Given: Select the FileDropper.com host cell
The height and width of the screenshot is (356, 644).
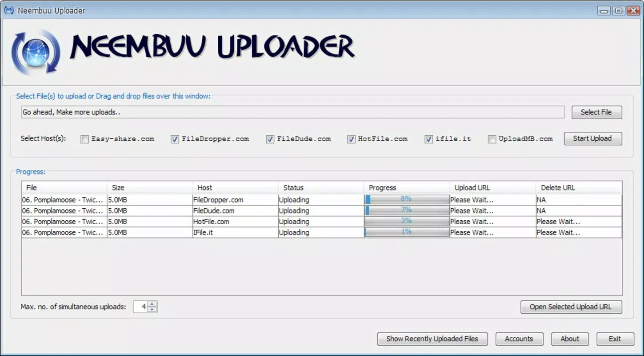Looking at the screenshot, I should (x=236, y=200).
